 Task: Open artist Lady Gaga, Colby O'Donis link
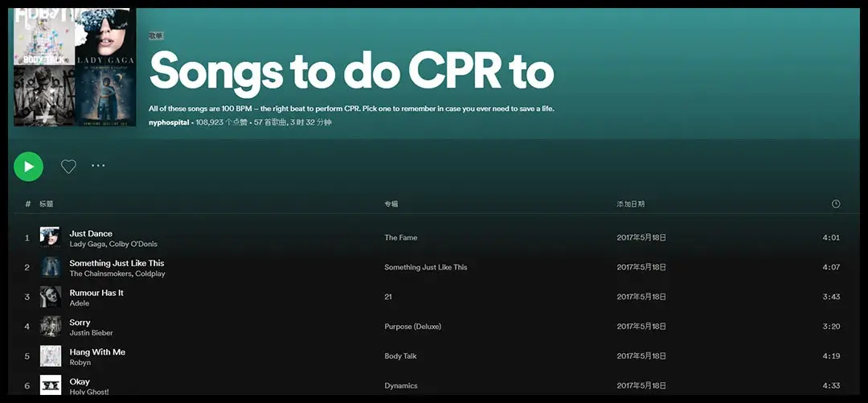[x=113, y=244]
